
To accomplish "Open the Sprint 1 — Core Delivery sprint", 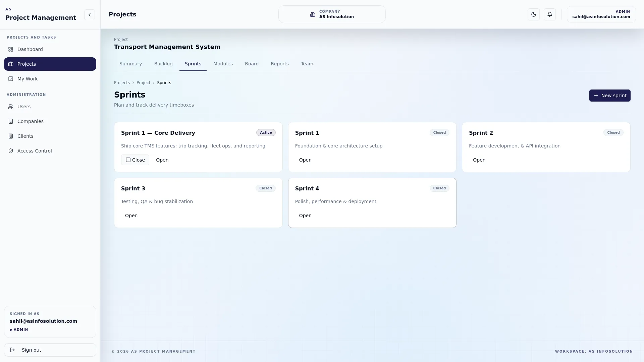I will point(162,160).
